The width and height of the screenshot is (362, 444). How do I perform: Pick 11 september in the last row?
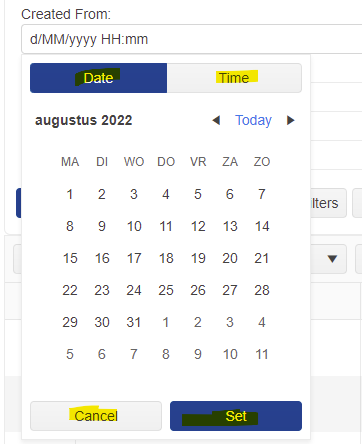(x=262, y=354)
